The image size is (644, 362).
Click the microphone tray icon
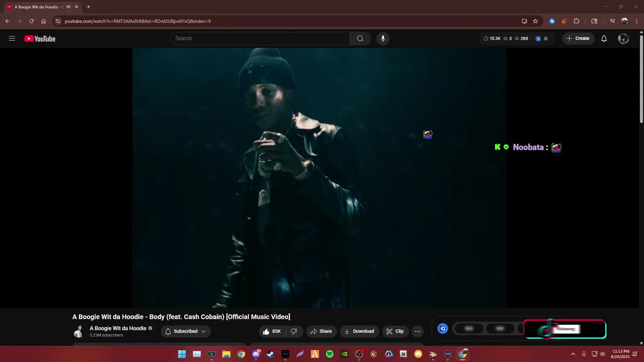(x=584, y=354)
